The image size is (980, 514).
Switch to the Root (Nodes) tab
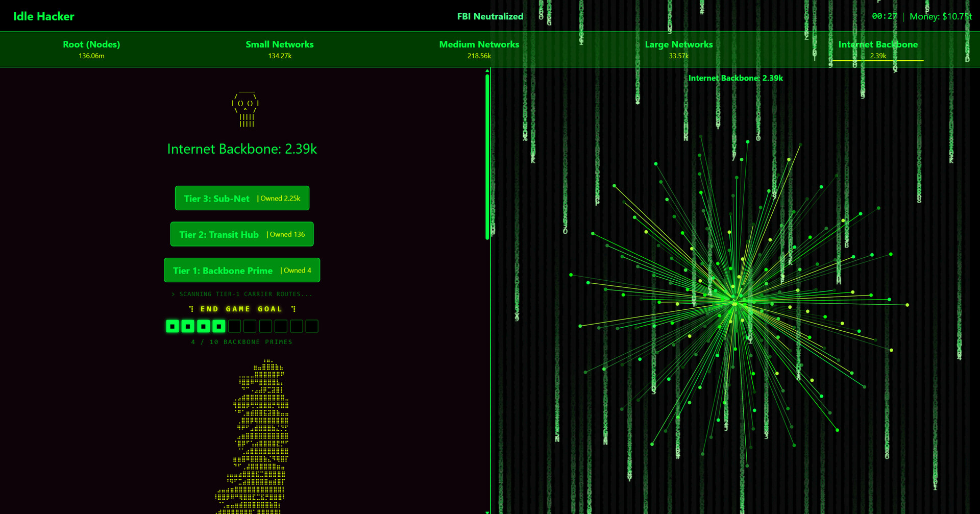[91, 49]
